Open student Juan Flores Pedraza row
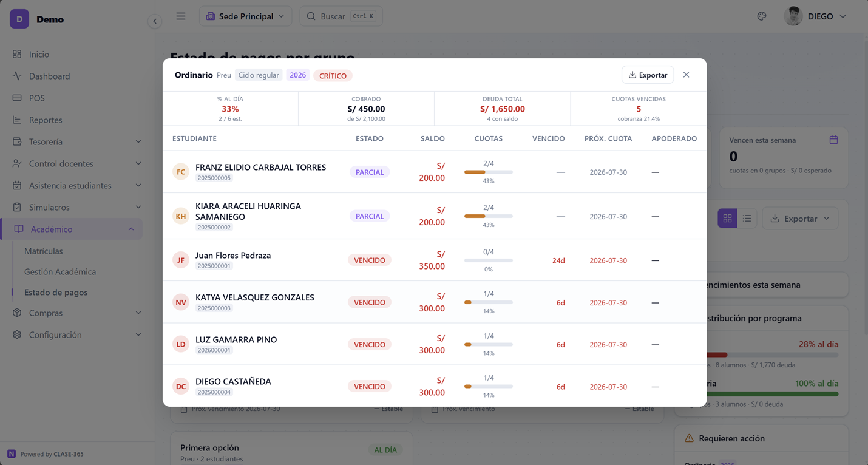 coord(435,260)
